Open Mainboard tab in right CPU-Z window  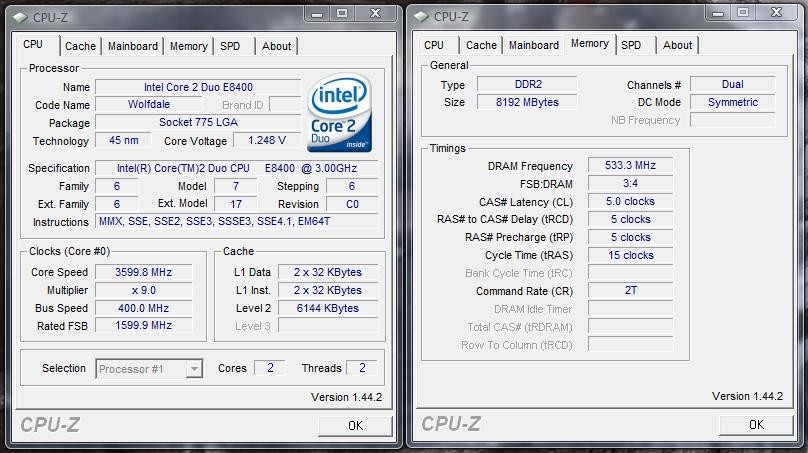coord(534,45)
